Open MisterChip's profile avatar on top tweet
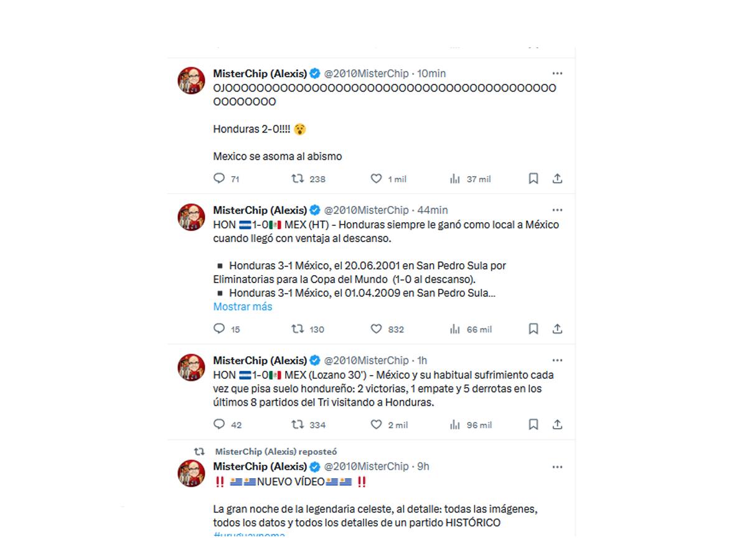The width and height of the screenshot is (747, 560). [191, 80]
